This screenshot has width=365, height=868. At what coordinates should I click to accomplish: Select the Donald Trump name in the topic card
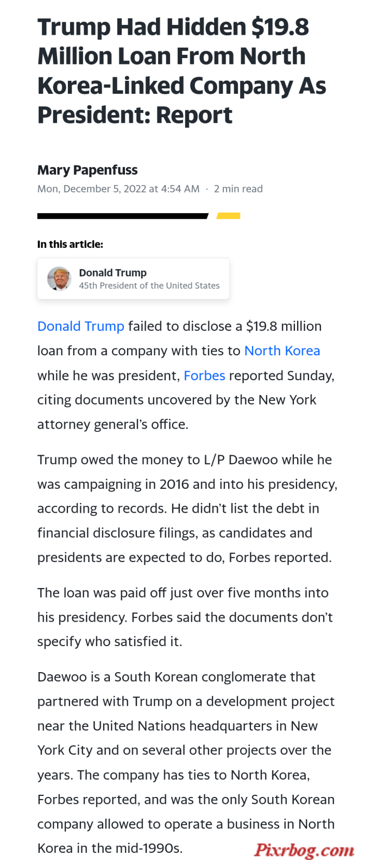[x=113, y=272]
